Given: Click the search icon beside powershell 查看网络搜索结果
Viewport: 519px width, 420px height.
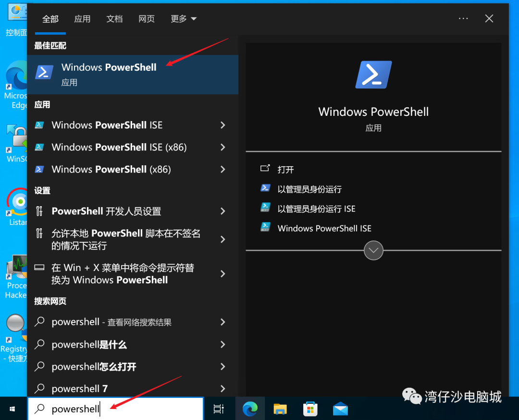Looking at the screenshot, I should click(x=40, y=321).
